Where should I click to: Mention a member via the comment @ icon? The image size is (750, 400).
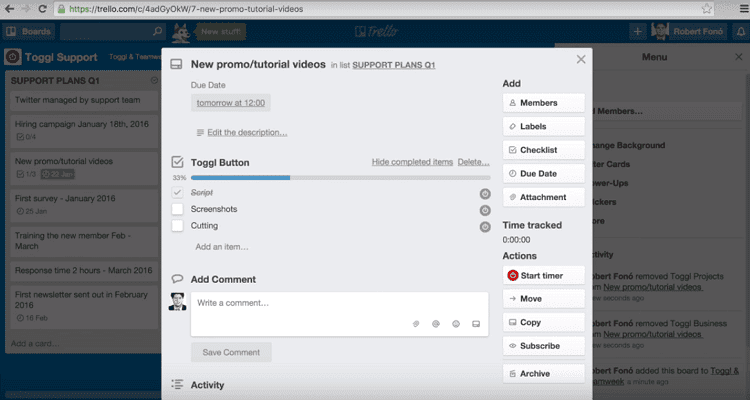pyautogui.click(x=436, y=324)
